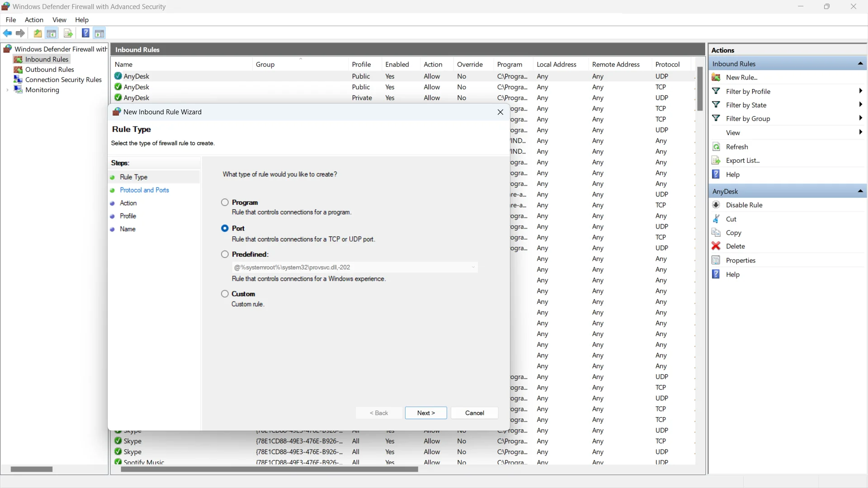Screen dimensions: 868x488
Task: Click the rules list horizontal scrollbar
Action: (x=269, y=469)
